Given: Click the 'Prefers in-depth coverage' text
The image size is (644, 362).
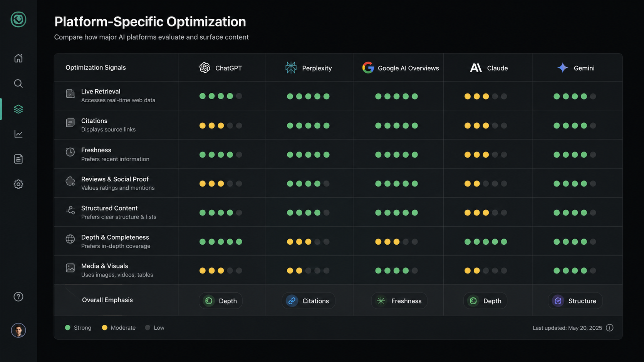Looking at the screenshot, I should (116, 246).
